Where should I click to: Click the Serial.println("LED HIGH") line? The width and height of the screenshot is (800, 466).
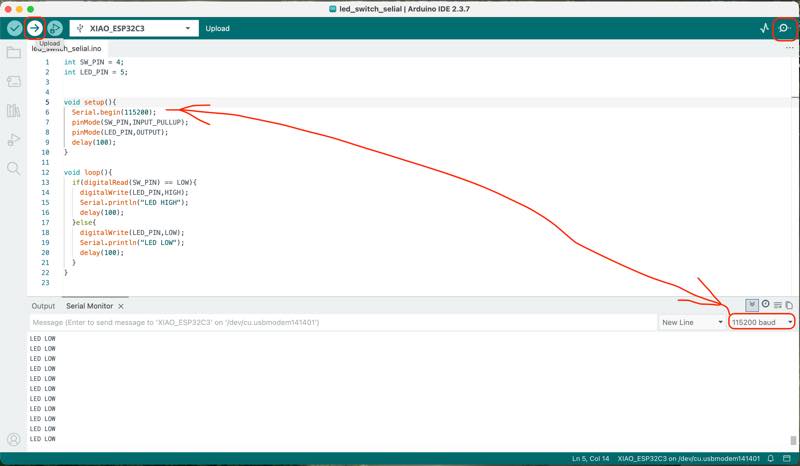click(134, 202)
